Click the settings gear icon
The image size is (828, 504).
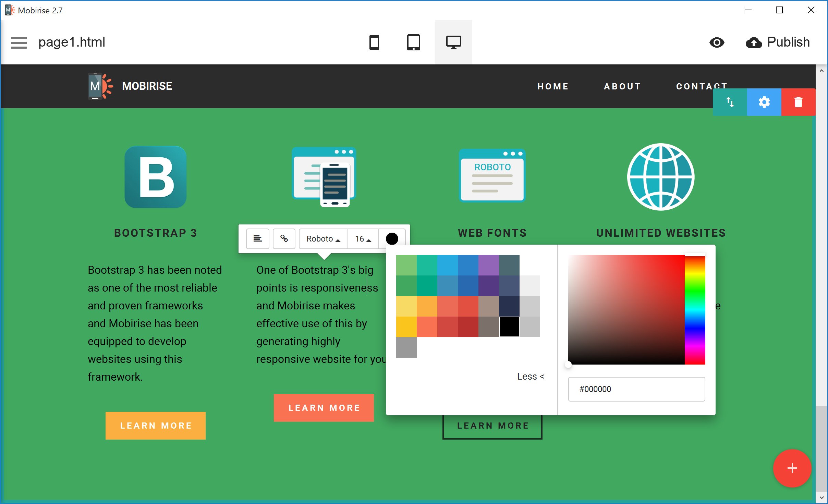(765, 102)
